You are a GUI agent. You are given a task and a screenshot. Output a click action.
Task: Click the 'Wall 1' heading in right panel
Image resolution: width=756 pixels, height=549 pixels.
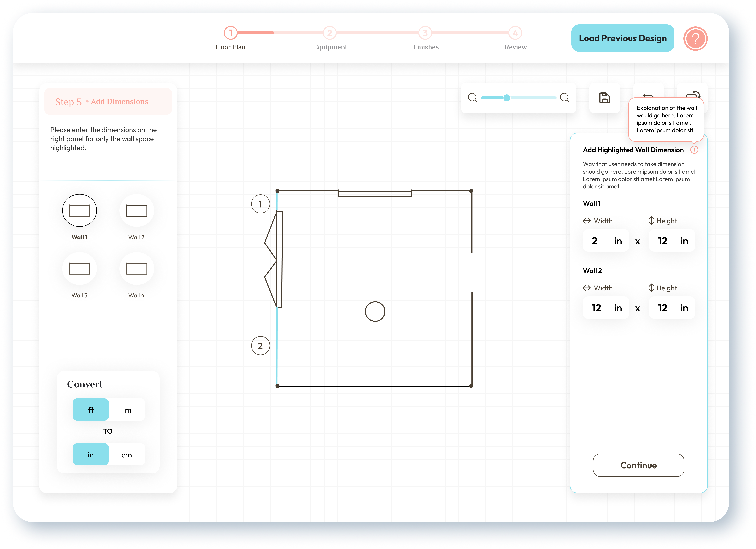coord(592,203)
